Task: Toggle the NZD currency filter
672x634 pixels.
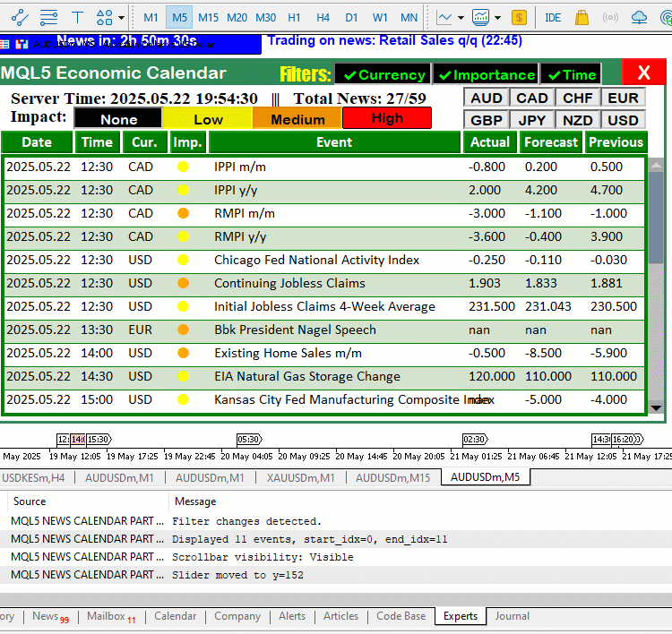Action: tap(578, 120)
